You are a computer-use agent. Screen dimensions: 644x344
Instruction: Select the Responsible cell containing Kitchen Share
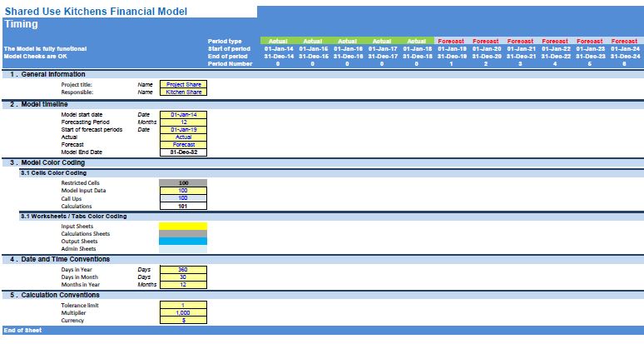(183, 92)
